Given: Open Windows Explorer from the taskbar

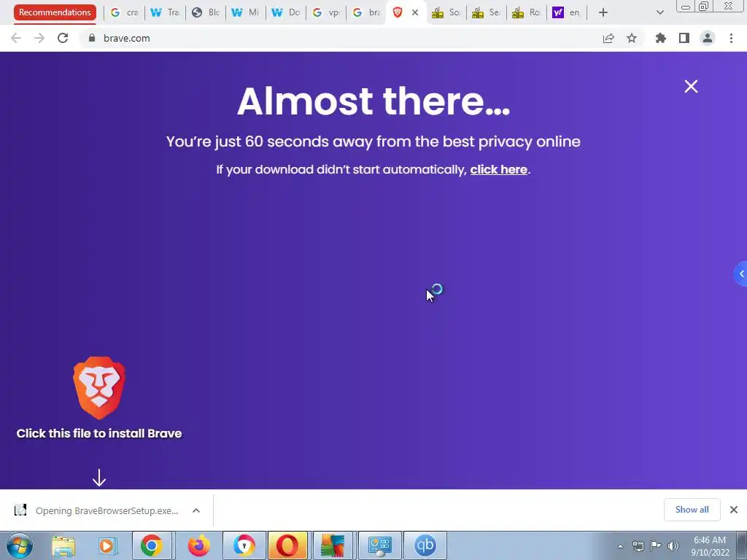Looking at the screenshot, I should click(x=63, y=545).
